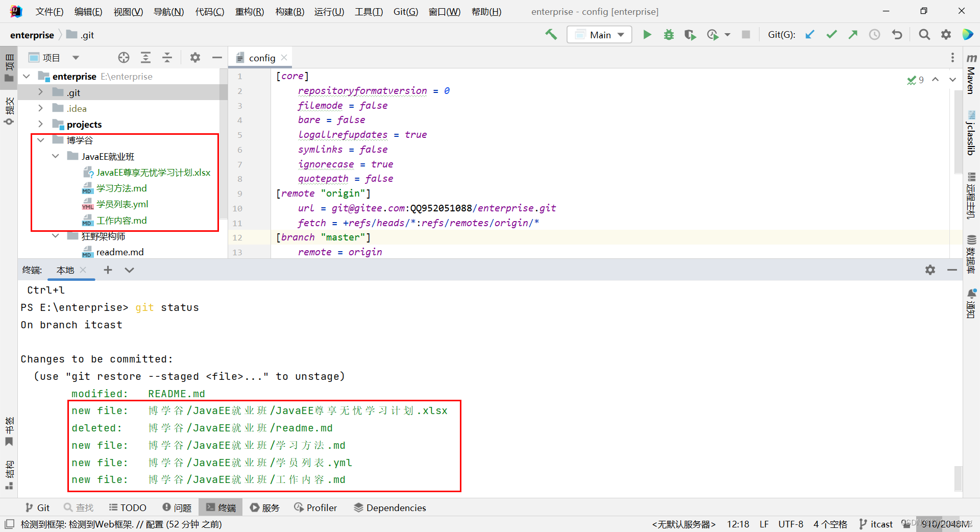Open project panel options gear
Screen dimensions: 980x532
coord(195,58)
